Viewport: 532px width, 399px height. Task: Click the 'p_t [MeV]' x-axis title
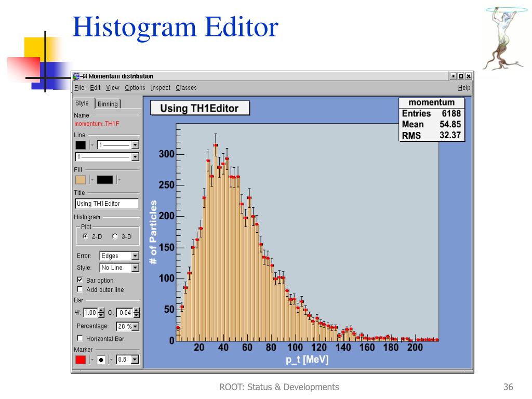(307, 360)
